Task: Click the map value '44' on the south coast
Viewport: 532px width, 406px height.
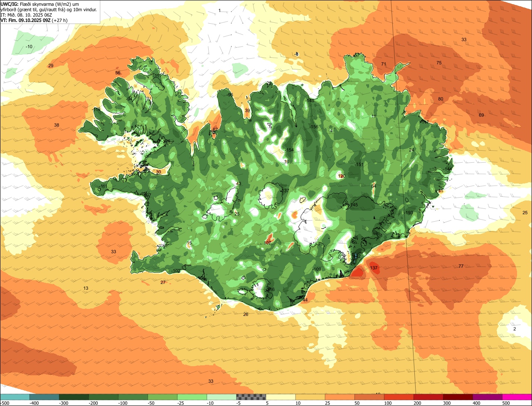Action: [305, 300]
